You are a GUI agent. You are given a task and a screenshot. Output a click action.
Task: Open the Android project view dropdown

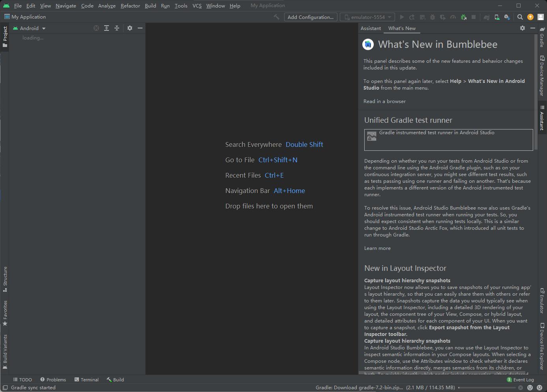click(30, 28)
